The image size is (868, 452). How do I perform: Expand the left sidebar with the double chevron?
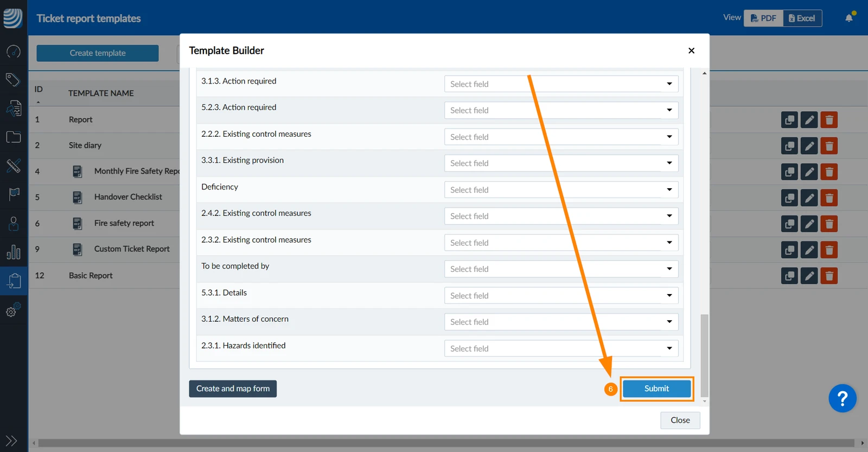click(11, 441)
